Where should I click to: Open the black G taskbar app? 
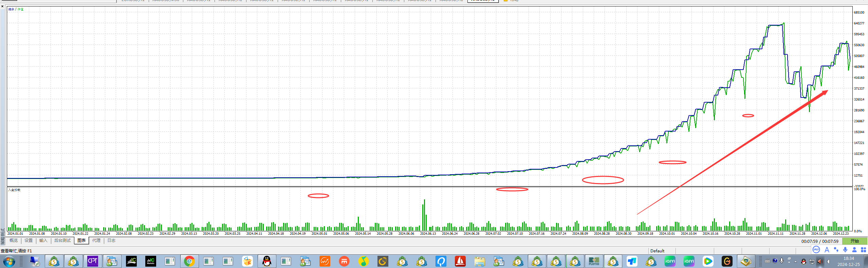(727, 261)
